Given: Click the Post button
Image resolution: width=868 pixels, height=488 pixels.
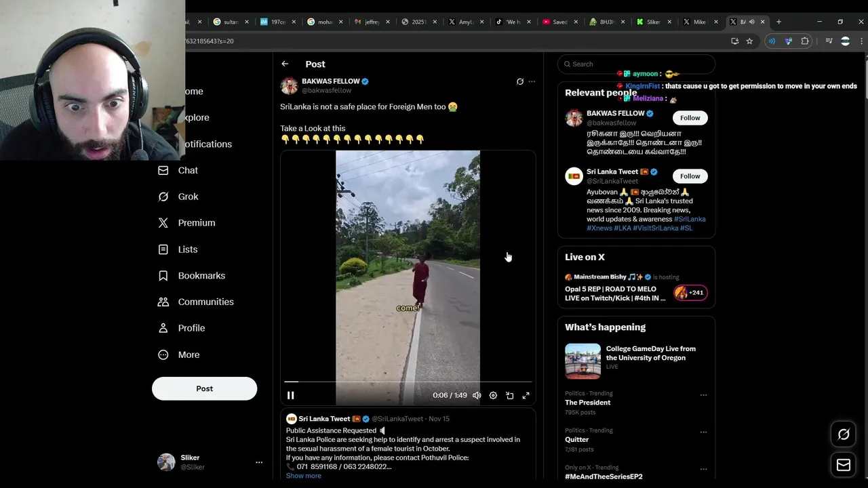Looking at the screenshot, I should click(x=204, y=388).
